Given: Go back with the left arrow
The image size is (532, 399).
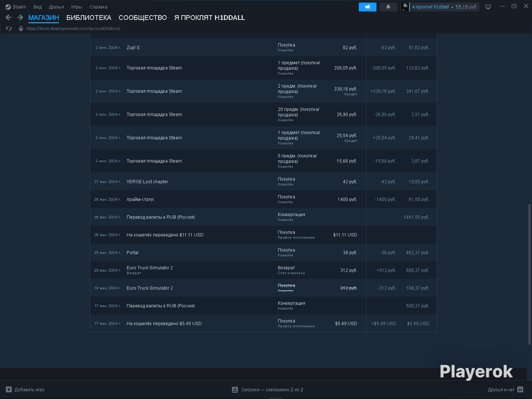Looking at the screenshot, I should click(x=8, y=18).
